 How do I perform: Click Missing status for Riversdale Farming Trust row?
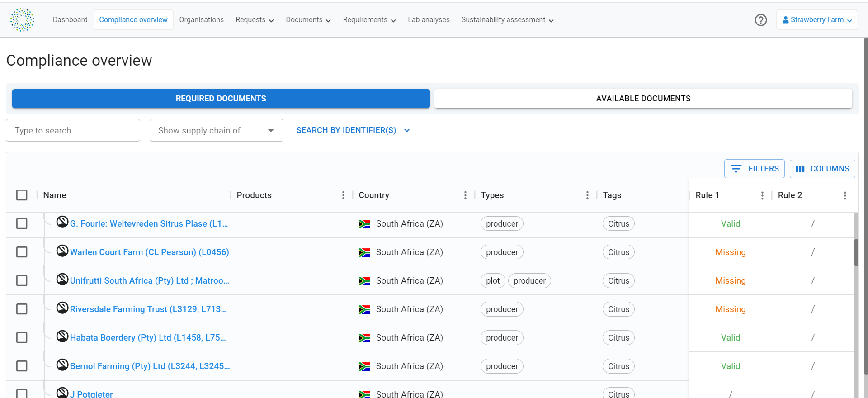pos(731,309)
